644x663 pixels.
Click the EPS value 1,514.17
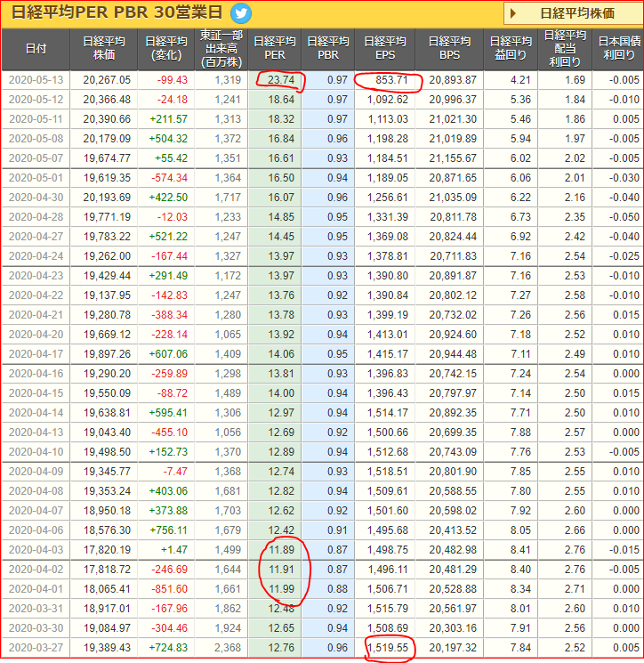(388, 413)
